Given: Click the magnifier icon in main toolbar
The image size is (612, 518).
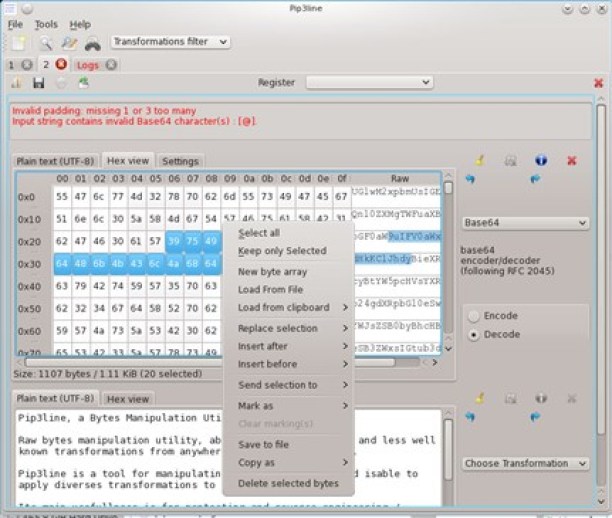Looking at the screenshot, I should tap(46, 43).
